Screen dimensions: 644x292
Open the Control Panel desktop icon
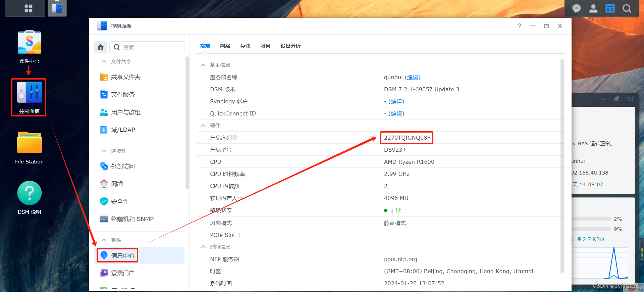pyautogui.click(x=29, y=97)
